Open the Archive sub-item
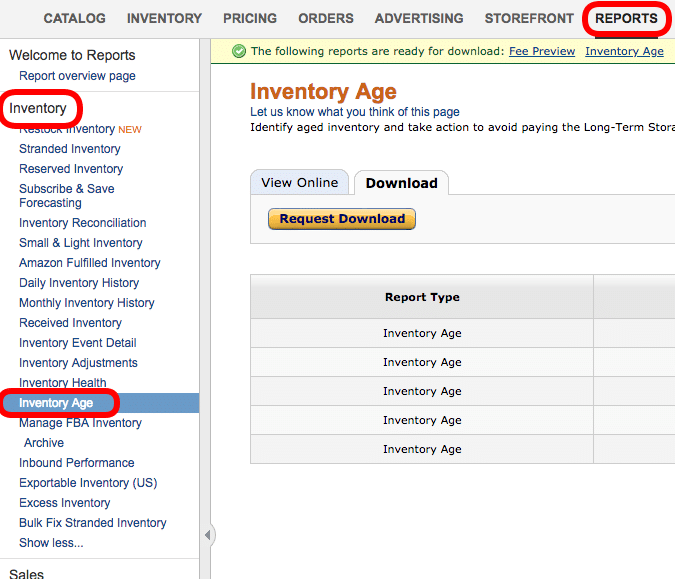The image size is (675, 579). pyautogui.click(x=44, y=443)
